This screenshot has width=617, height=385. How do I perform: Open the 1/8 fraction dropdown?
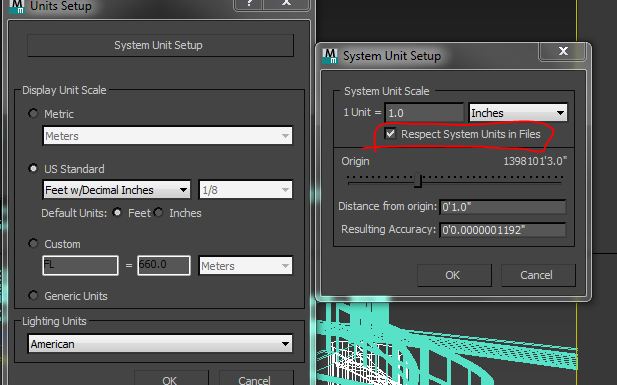246,190
